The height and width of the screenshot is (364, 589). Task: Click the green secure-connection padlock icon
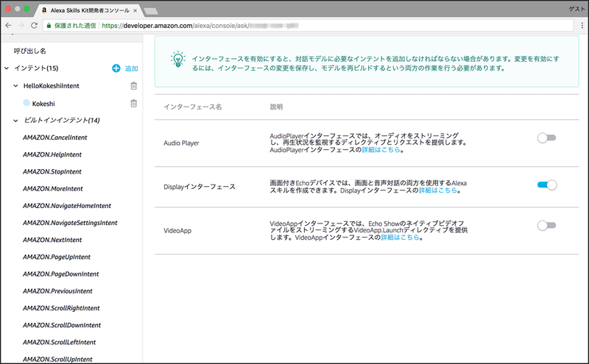tap(49, 26)
